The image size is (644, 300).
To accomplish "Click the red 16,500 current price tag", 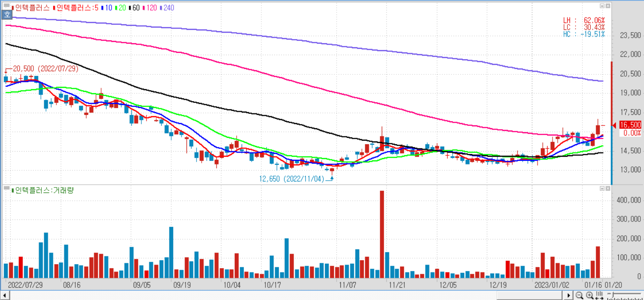I will pyautogui.click(x=630, y=125).
